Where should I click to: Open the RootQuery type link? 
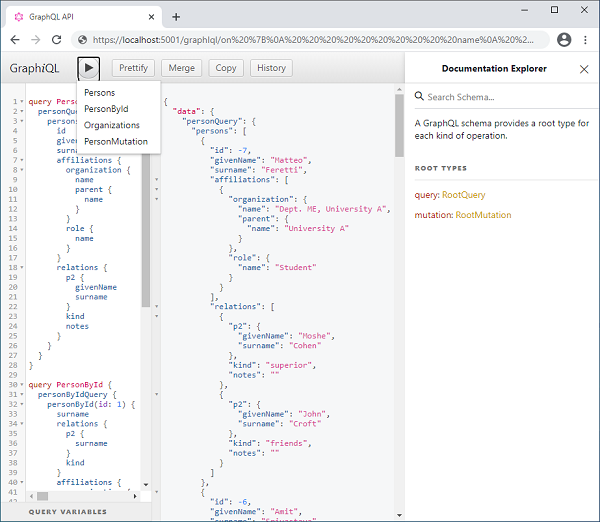click(463, 195)
